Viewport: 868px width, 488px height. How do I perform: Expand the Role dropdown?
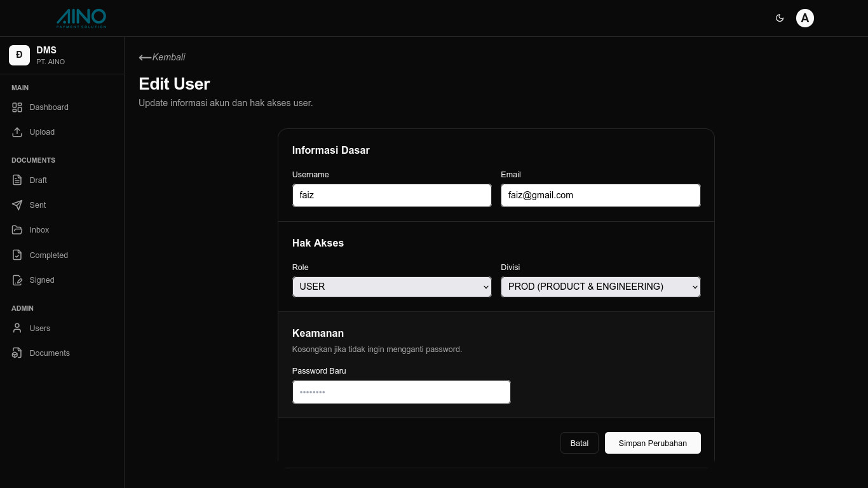(391, 287)
